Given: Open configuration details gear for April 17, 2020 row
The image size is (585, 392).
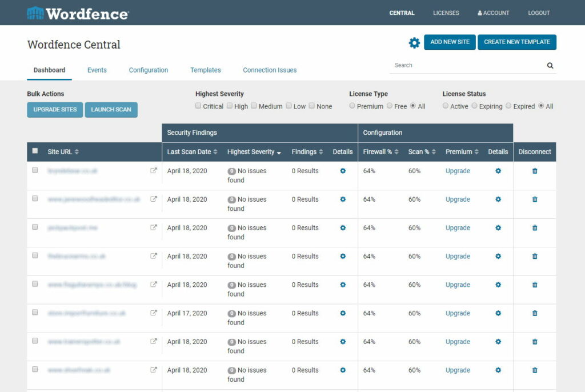Looking at the screenshot, I should 498,313.
